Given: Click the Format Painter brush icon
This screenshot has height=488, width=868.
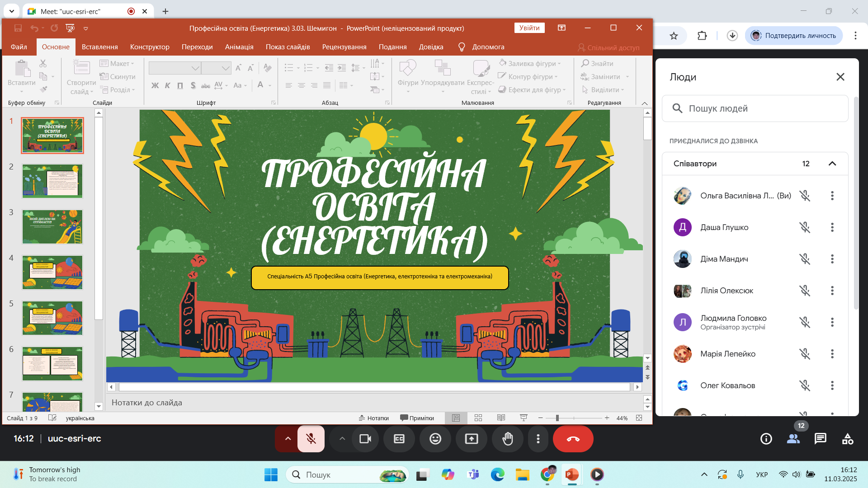Looking at the screenshot, I should tap(43, 89).
